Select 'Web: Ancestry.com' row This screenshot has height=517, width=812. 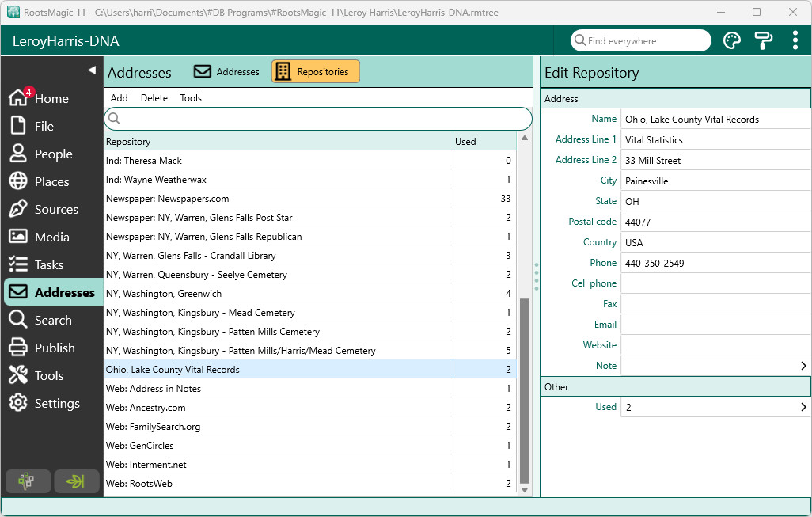(x=309, y=407)
